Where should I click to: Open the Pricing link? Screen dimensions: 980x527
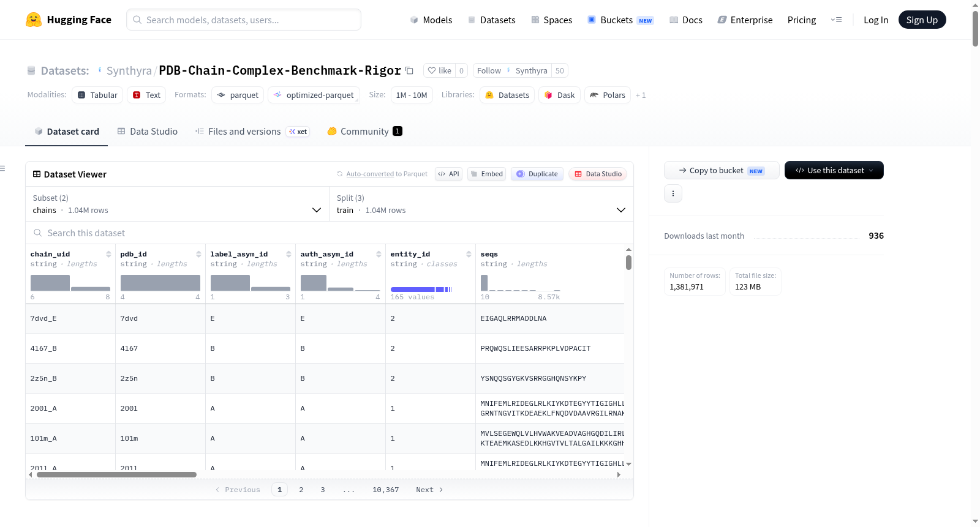click(802, 20)
